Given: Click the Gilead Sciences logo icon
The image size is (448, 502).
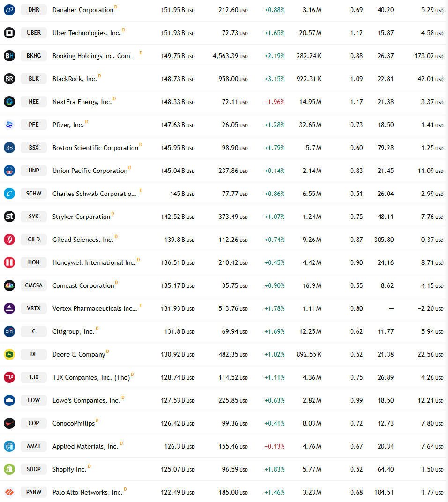Looking at the screenshot, I should click(9, 240).
